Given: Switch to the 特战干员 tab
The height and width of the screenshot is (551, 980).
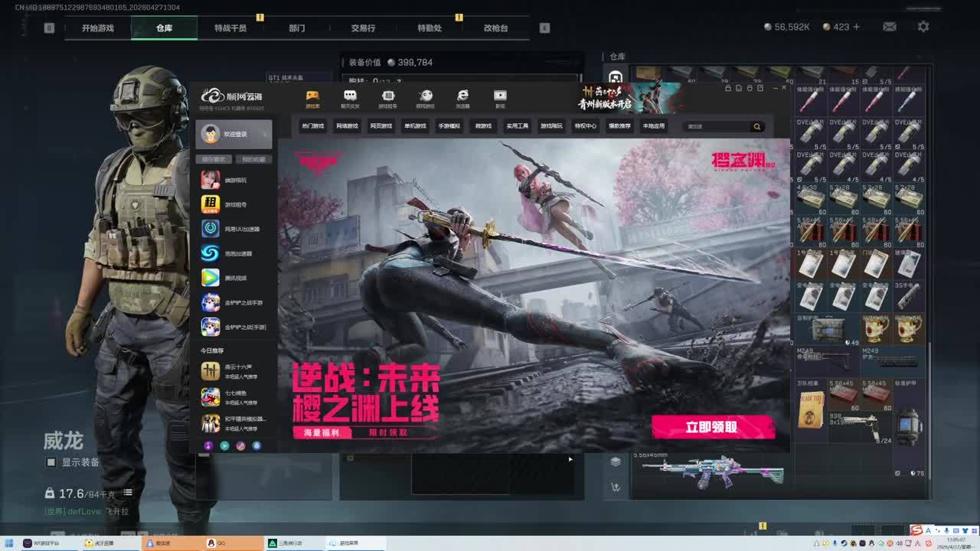Looking at the screenshot, I should coord(230,28).
